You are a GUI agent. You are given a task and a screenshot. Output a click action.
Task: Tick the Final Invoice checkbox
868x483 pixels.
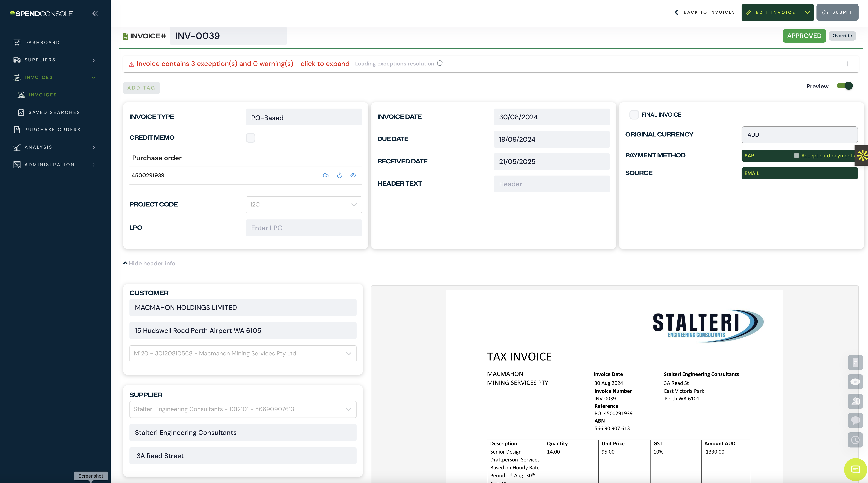[634, 115]
